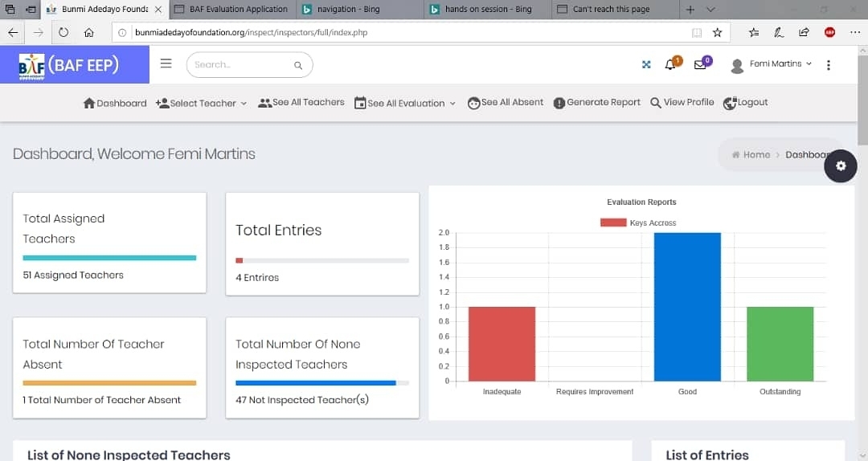
Task: Click the browser refresh icon
Action: click(x=63, y=32)
